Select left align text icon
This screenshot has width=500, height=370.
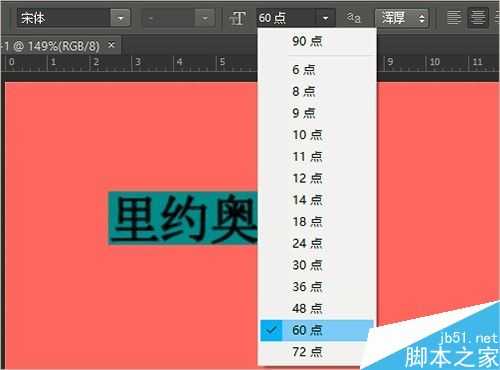point(454,18)
